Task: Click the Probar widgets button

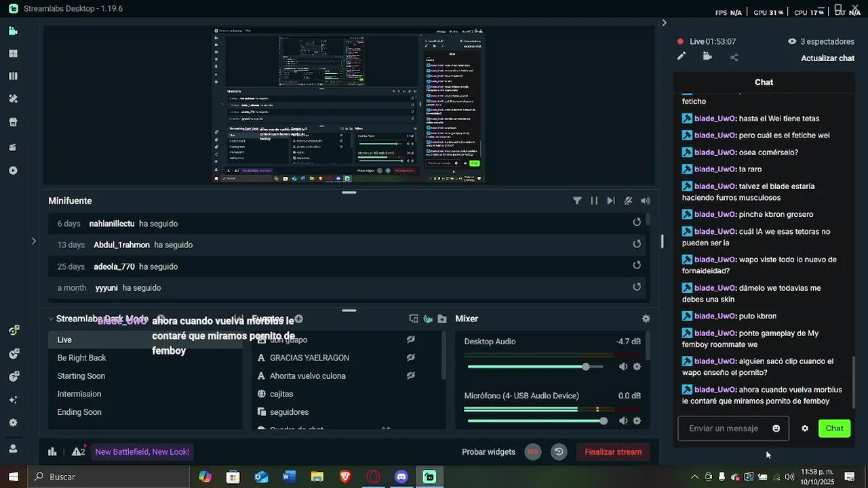Action: point(488,452)
